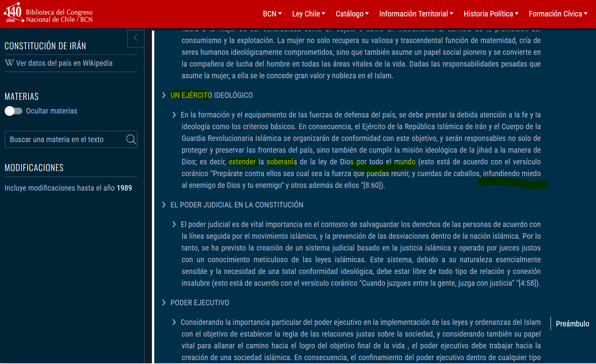Toggle chevron beside 'En la formación y el equipamiento' paragraph
Viewport: 596px width, 364px height.
174,115
